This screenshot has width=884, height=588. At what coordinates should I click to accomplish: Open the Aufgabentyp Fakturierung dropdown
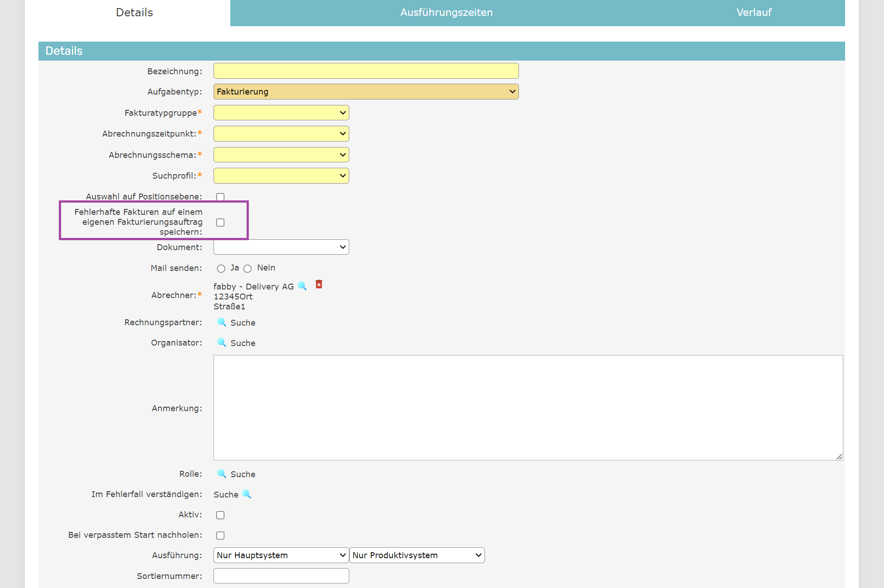tap(366, 92)
